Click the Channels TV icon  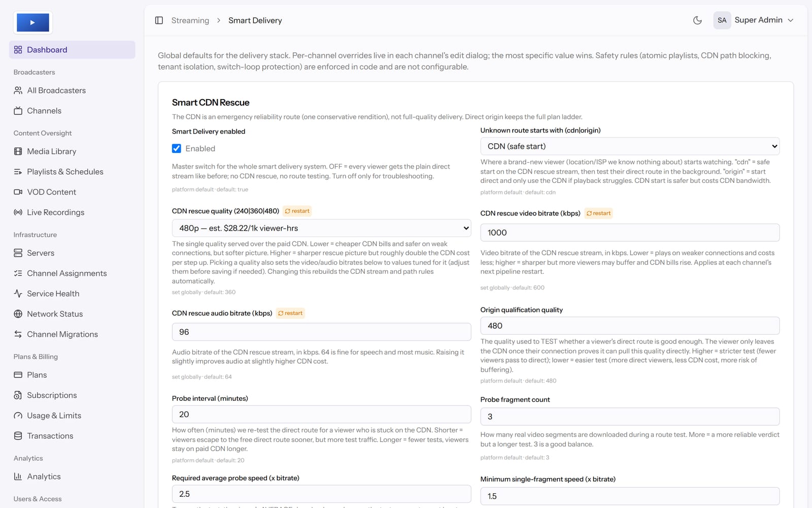(x=18, y=111)
